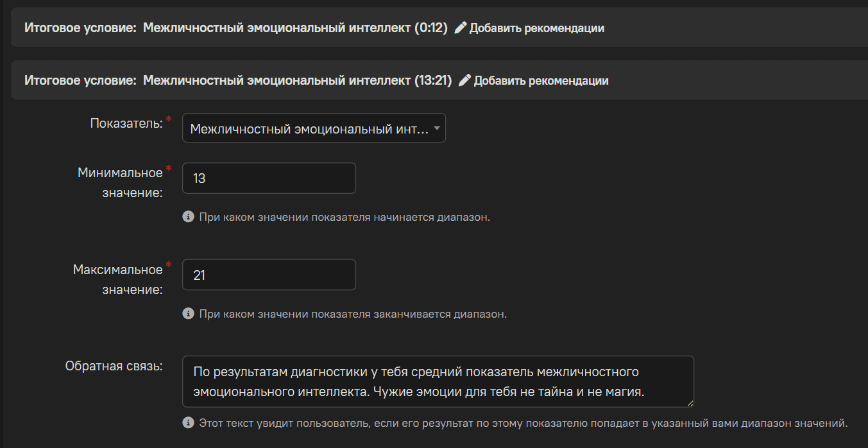Image resolution: width=868 pixels, height=448 pixels.
Task: Click the info icon under the maximum value field
Action: point(188,314)
